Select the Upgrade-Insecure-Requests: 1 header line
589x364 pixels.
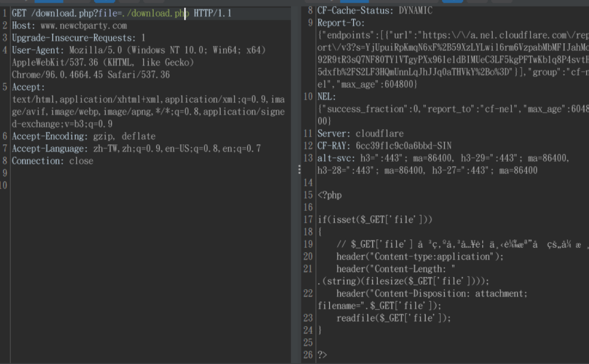[78, 38]
